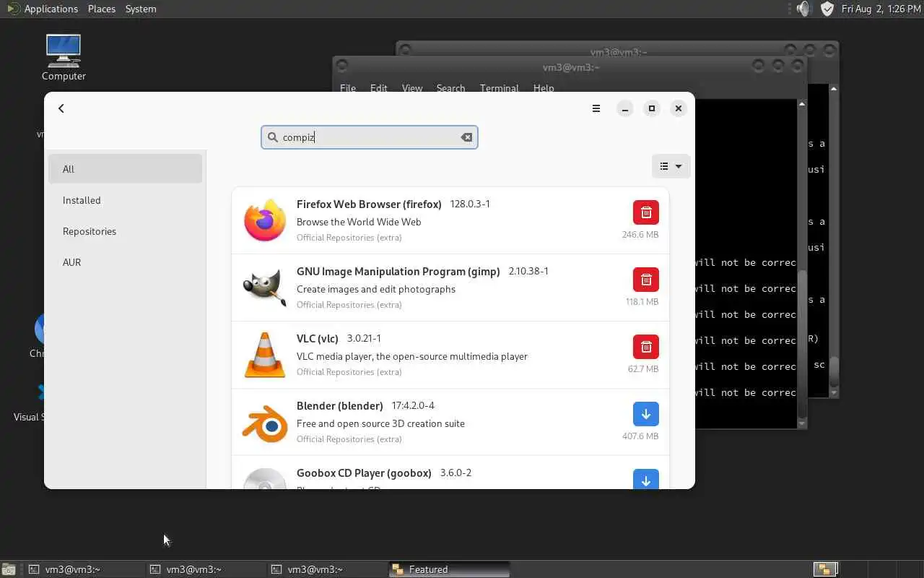Click Firefox version 128.0.3-1
924x578 pixels.
(470, 204)
